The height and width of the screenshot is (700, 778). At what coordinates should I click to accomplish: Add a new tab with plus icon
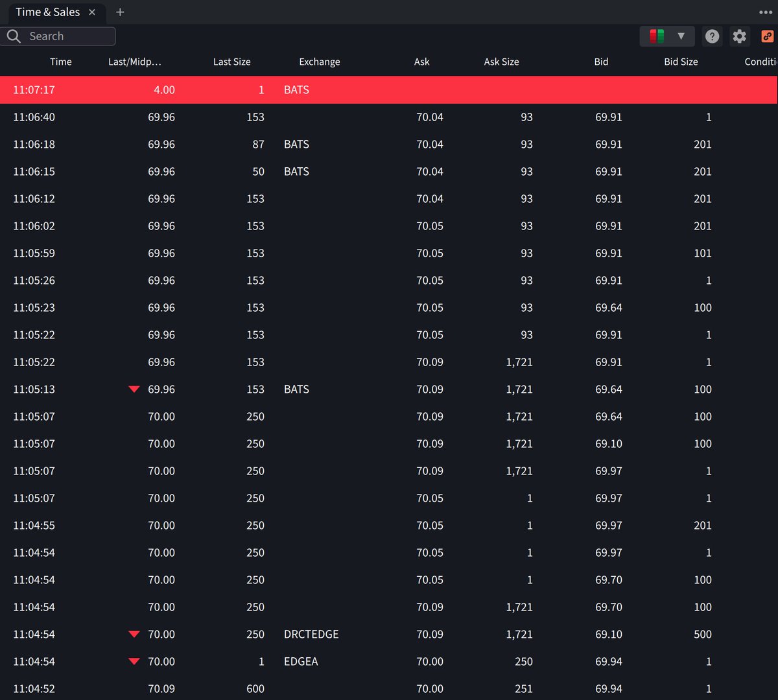pyautogui.click(x=120, y=12)
